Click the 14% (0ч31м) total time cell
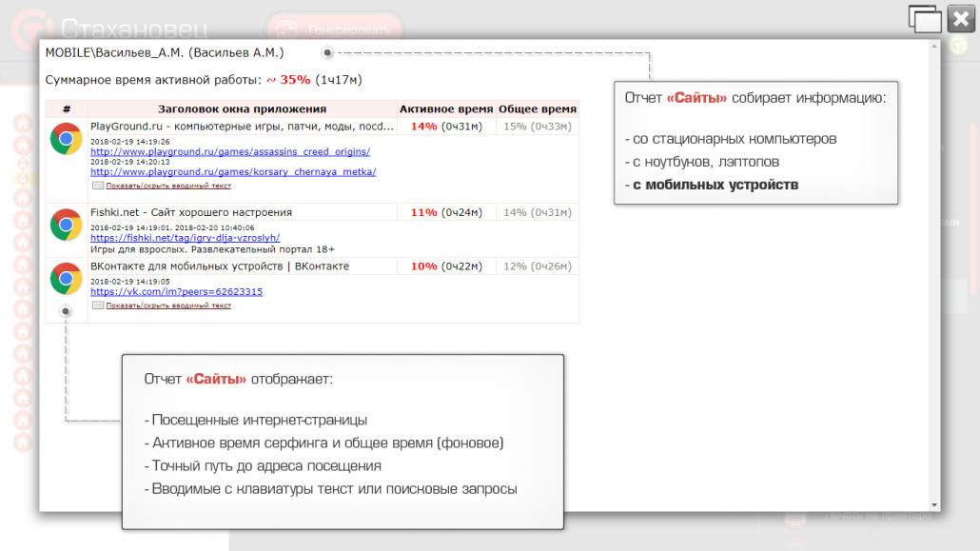The width and height of the screenshot is (980, 551). pos(538,212)
